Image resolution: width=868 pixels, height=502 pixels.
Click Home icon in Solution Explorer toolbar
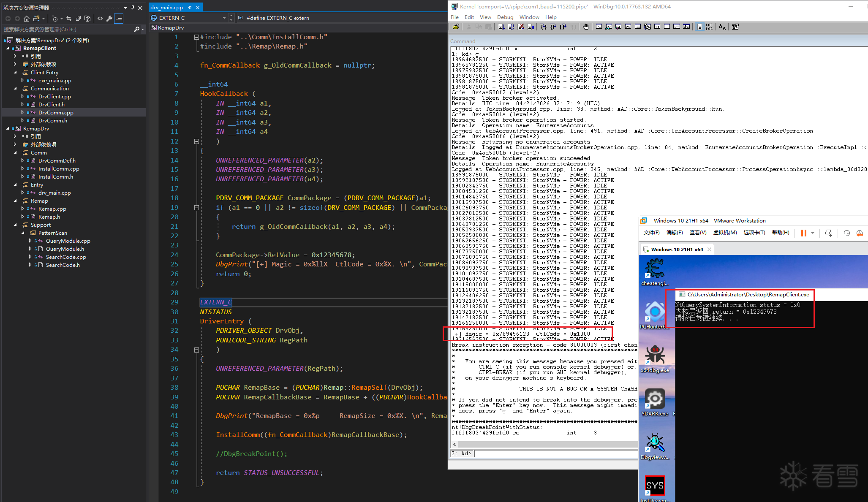tap(27, 19)
